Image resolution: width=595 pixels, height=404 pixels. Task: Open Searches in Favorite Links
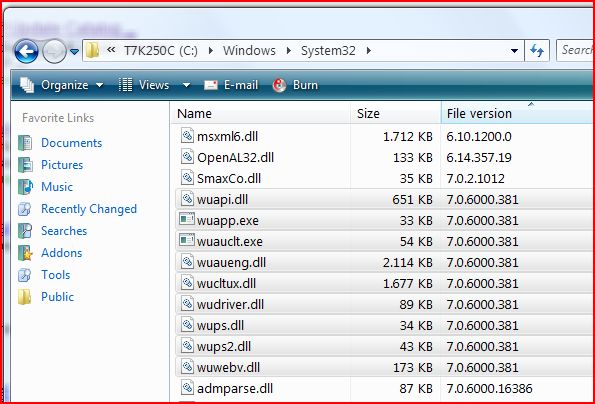64,231
